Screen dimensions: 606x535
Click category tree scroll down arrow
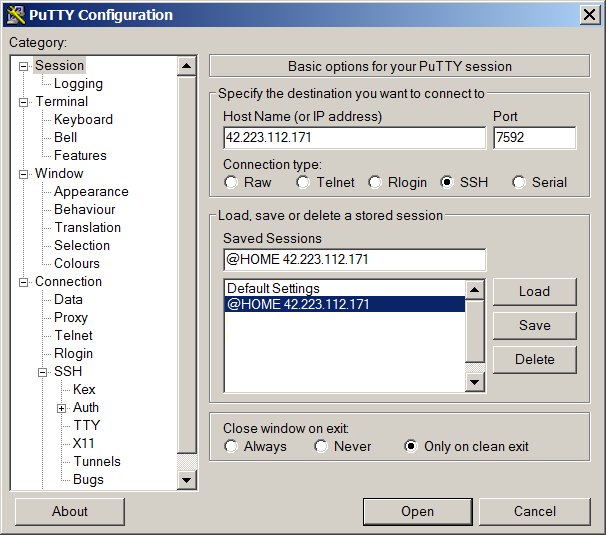point(187,480)
